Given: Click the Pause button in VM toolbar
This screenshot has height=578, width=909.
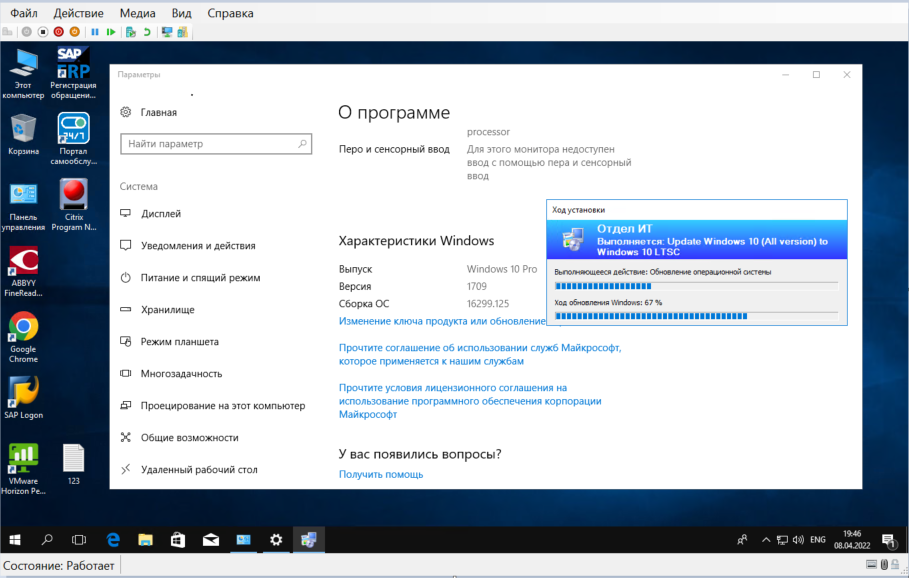Looking at the screenshot, I should (x=95, y=32).
